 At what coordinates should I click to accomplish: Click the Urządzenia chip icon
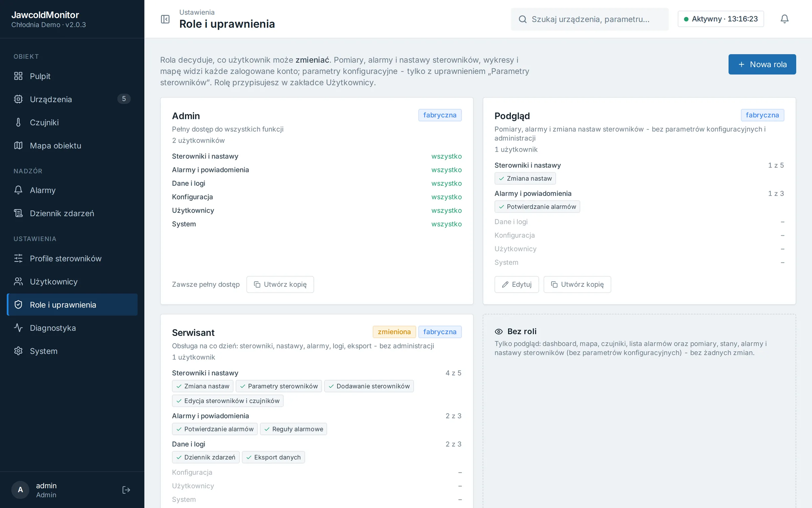[18, 99]
